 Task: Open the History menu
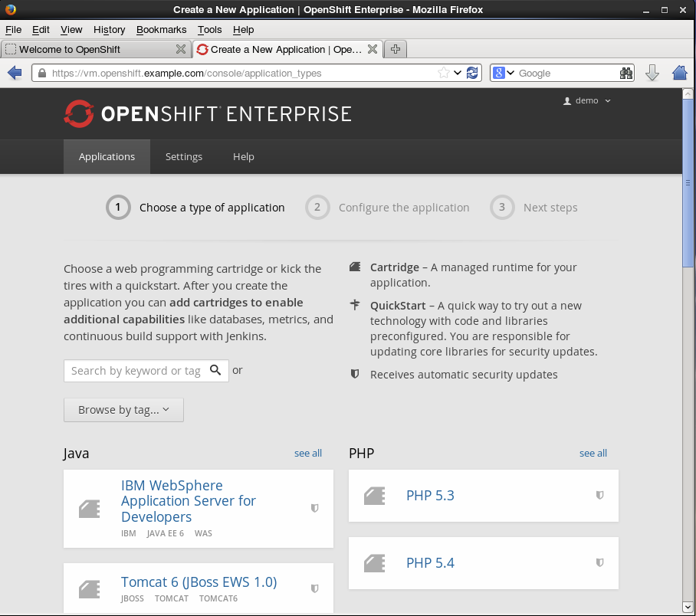click(x=109, y=30)
